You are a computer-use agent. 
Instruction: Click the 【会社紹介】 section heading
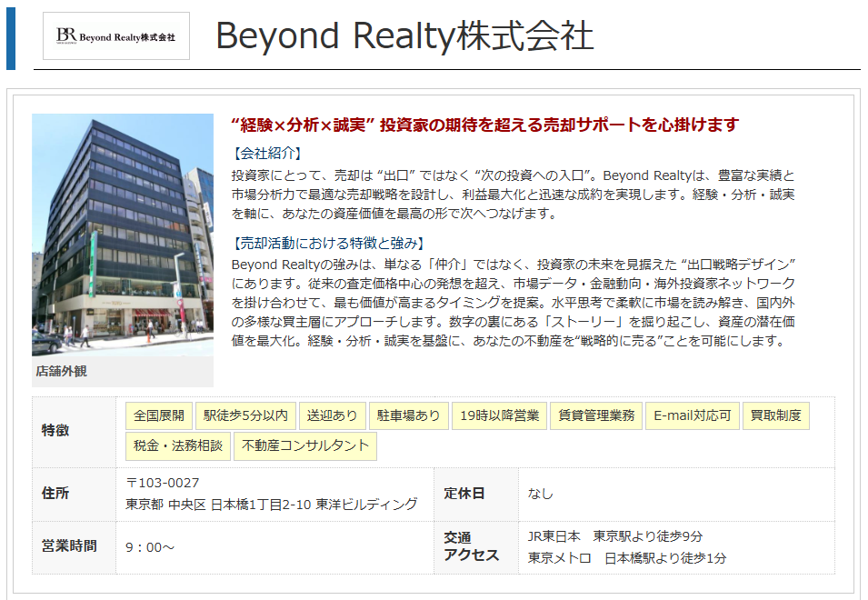(x=267, y=153)
